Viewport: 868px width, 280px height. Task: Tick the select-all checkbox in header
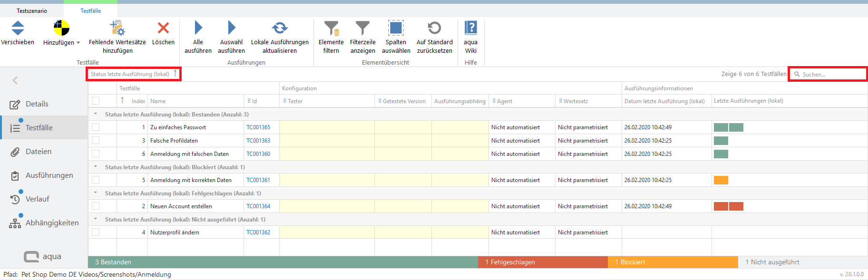(96, 101)
